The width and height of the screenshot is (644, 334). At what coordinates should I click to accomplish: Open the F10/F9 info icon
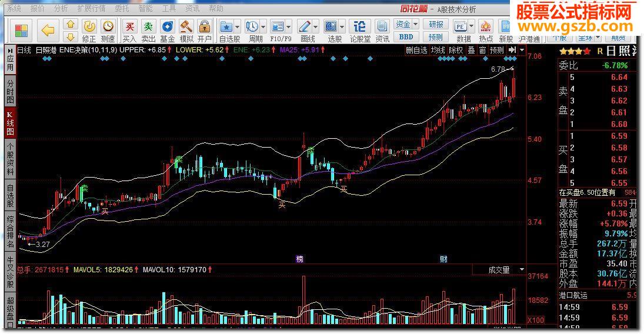pos(278,27)
